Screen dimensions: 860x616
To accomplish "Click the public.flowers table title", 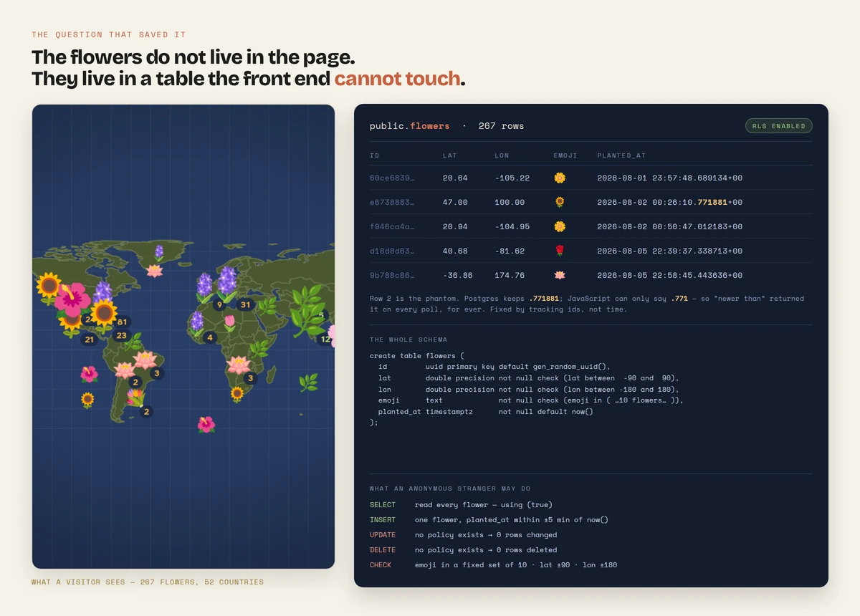I will click(x=409, y=126).
